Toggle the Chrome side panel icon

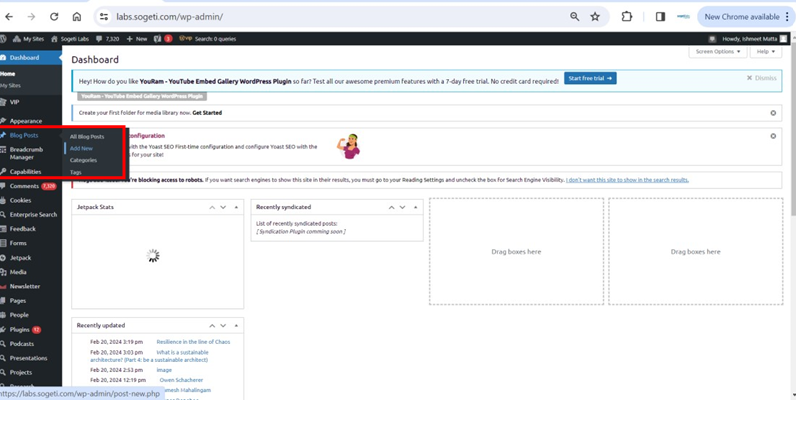click(x=660, y=17)
